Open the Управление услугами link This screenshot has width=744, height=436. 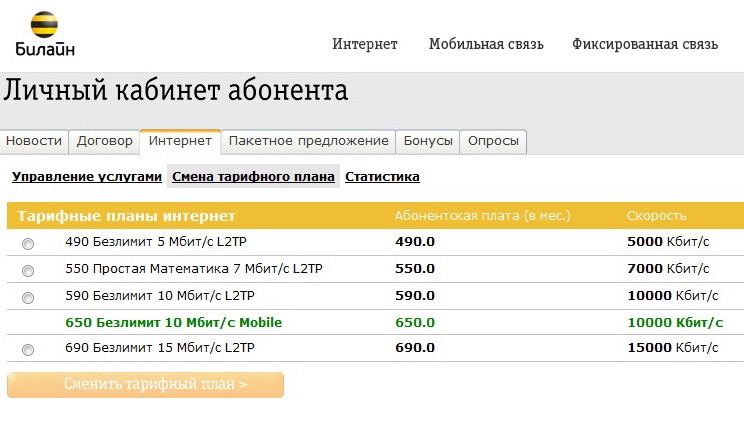[87, 177]
